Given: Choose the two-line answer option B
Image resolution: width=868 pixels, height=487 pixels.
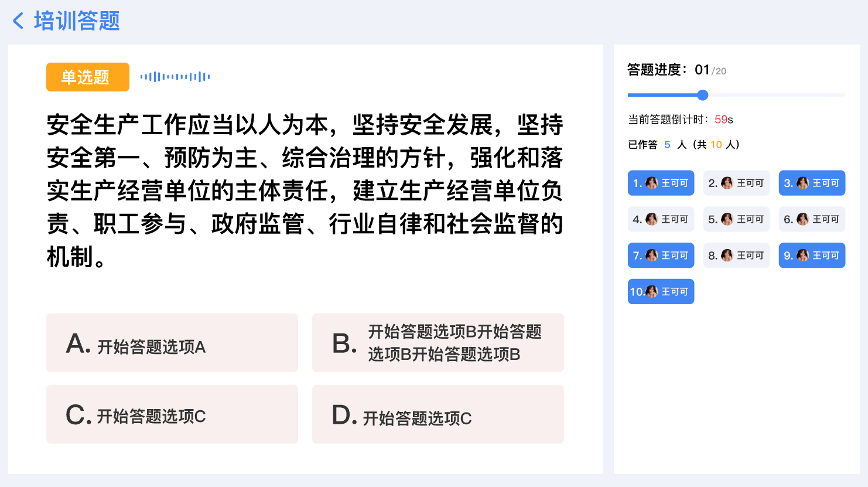Looking at the screenshot, I should click(x=438, y=343).
